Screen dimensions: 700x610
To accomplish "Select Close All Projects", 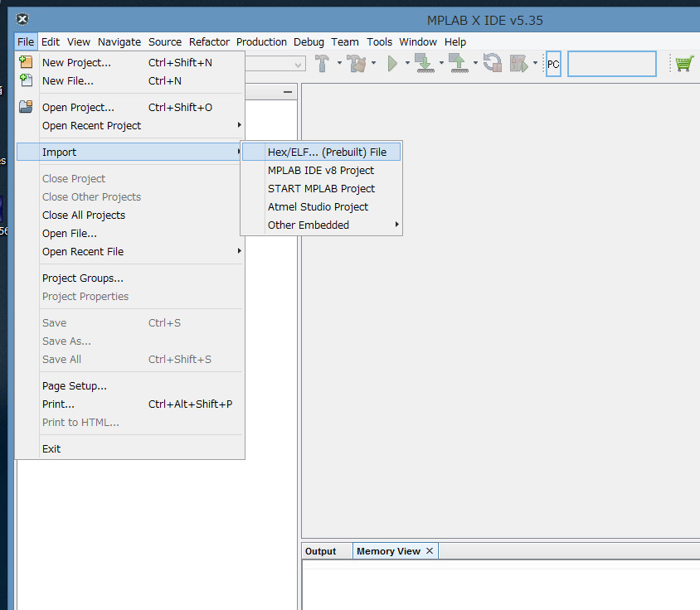I will coord(129,215).
